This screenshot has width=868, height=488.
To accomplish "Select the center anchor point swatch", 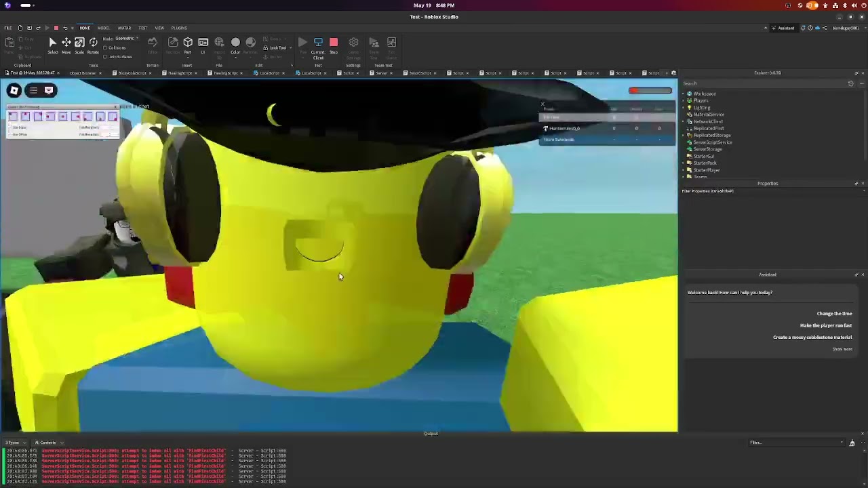I will point(62,117).
